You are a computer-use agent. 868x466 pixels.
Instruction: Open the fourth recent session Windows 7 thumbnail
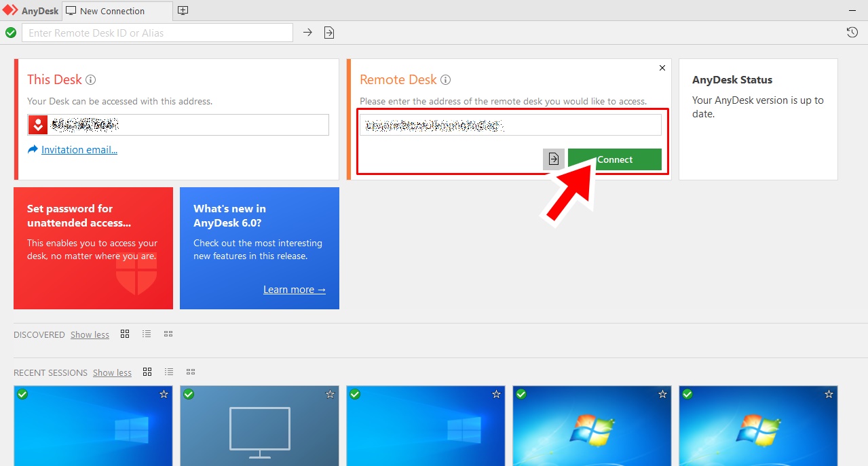click(592, 426)
